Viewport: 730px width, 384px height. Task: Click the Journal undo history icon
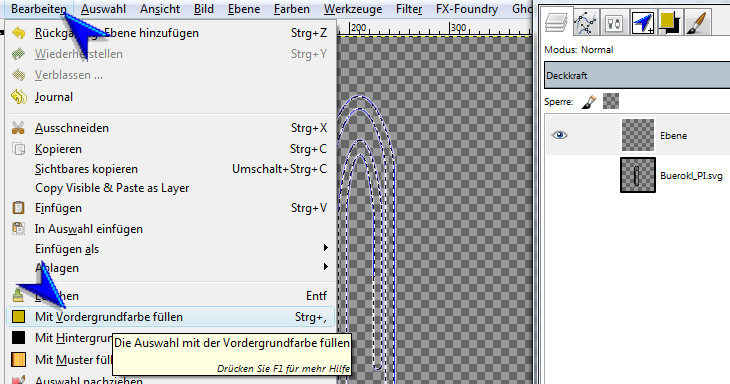[x=19, y=97]
